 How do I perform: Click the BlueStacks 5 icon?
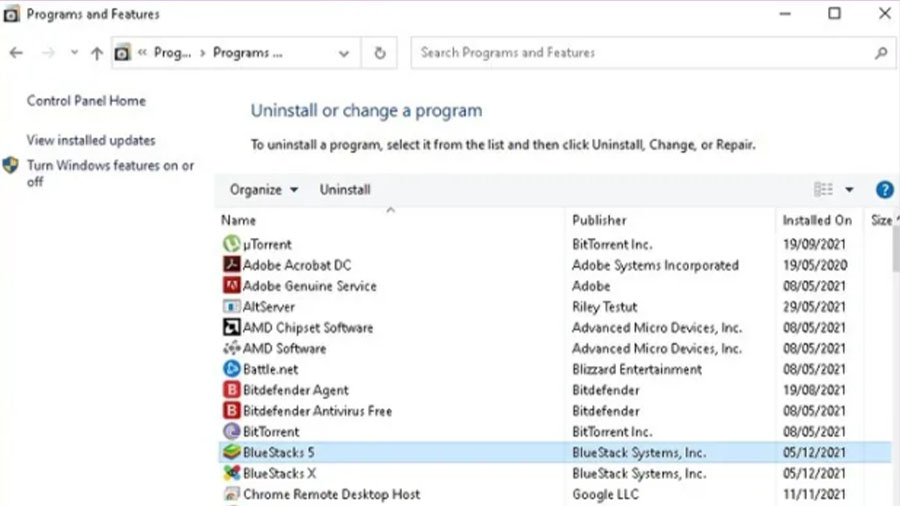[x=231, y=452]
